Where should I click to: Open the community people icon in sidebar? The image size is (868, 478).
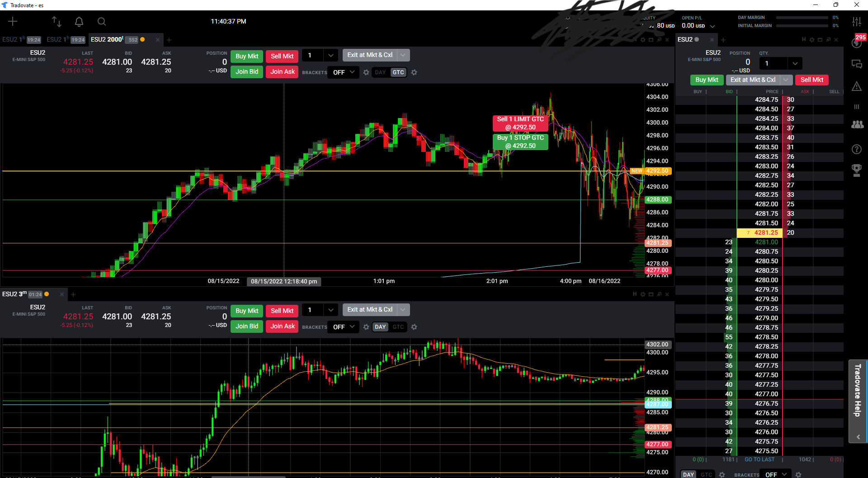click(x=857, y=124)
